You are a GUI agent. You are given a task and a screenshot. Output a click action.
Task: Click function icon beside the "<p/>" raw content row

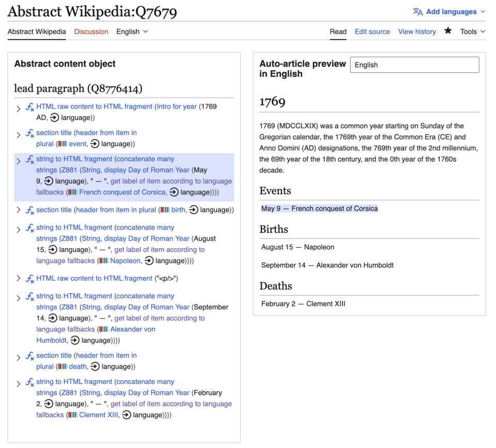coord(30,279)
